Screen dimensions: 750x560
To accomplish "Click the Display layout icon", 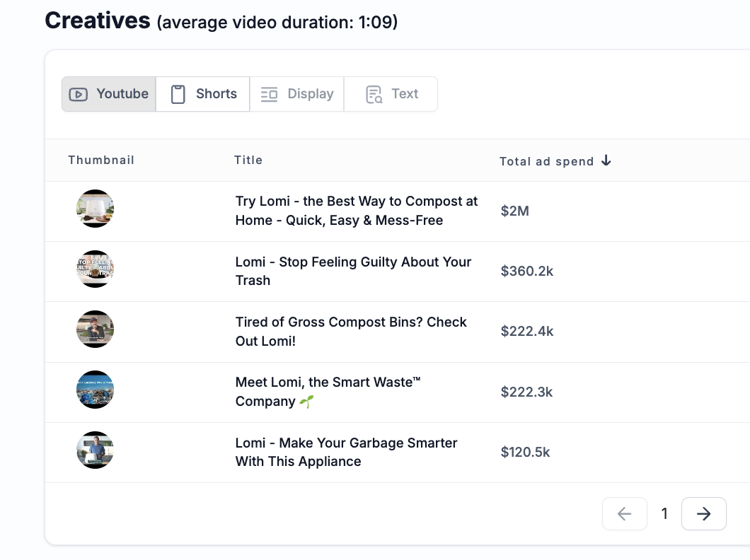I will 269,94.
